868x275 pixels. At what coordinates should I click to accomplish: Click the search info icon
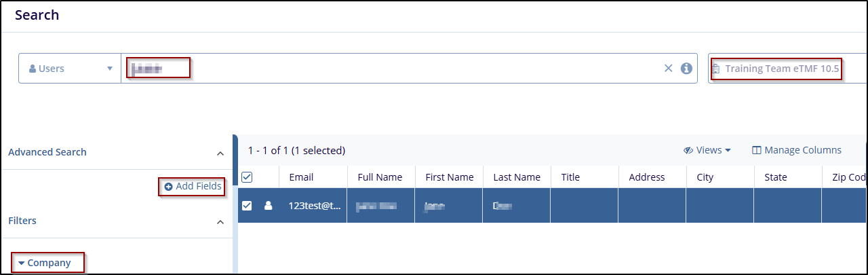click(686, 68)
